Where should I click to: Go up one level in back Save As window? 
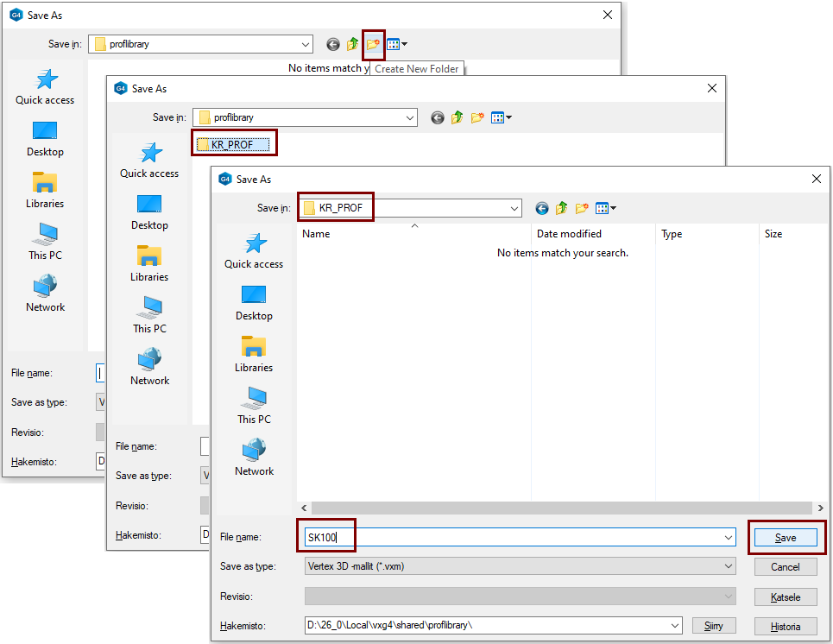pyautogui.click(x=353, y=44)
